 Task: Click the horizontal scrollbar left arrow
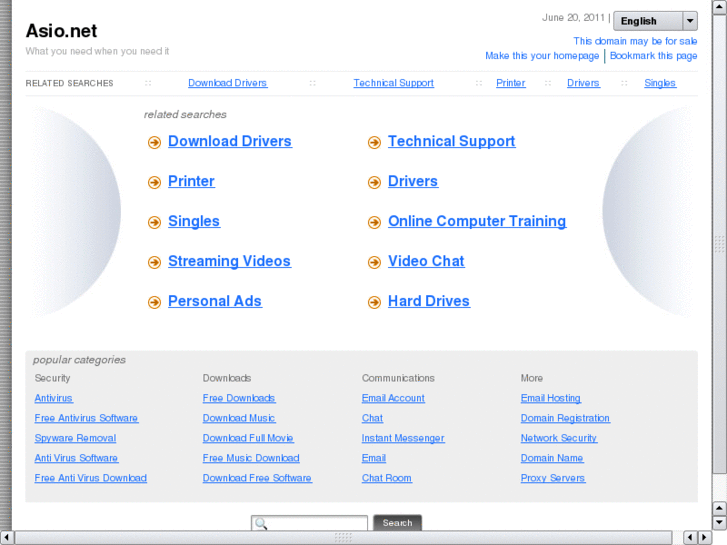pos(6,537)
